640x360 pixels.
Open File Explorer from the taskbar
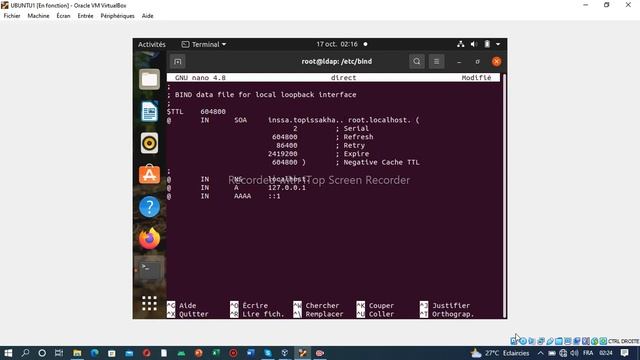point(77,353)
